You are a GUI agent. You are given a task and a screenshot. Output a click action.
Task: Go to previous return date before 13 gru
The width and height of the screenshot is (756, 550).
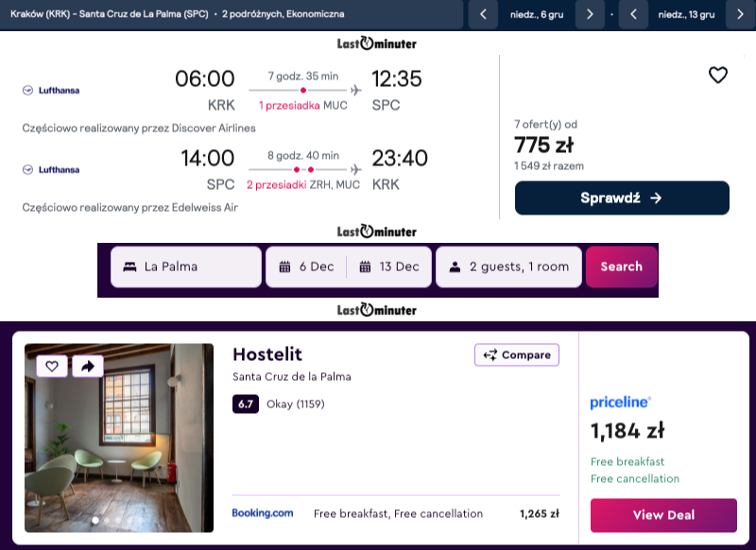pyautogui.click(x=633, y=14)
